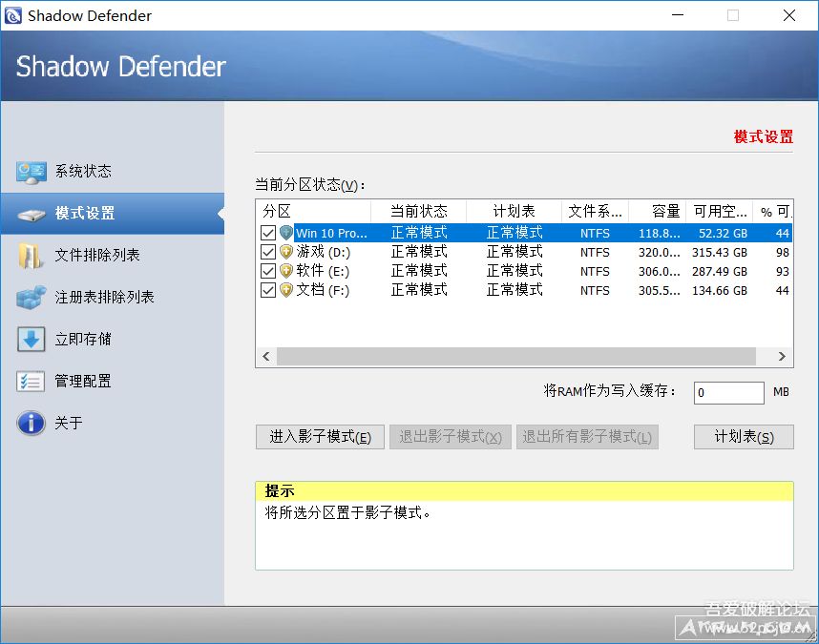Screen dimensions: 819x644
Task: Click the Shadow Defender logo in title bar
Action: point(13,15)
